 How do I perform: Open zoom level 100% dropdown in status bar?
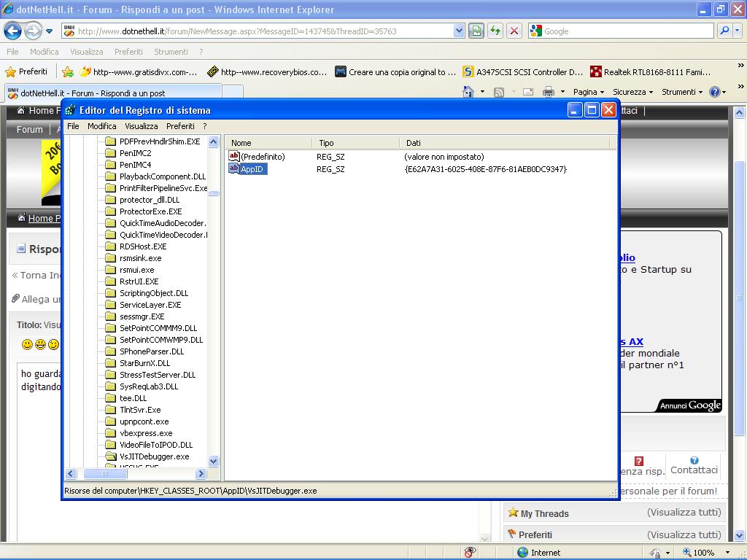(727, 553)
